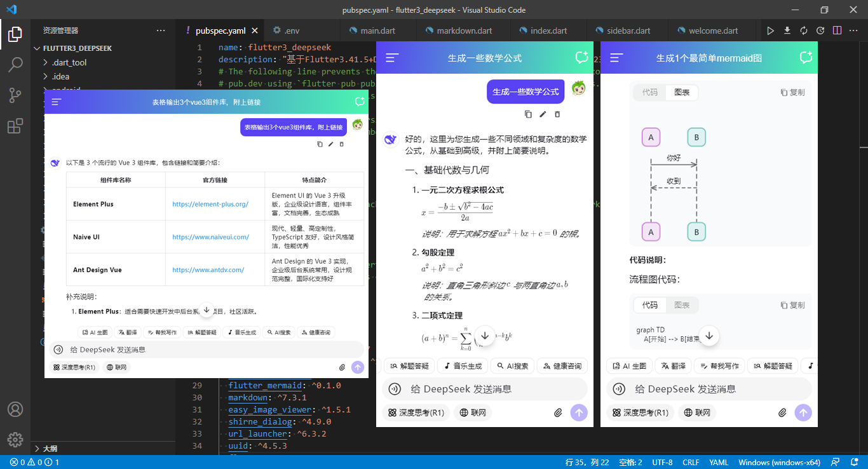Attach a file with the paperclip in the mermaid window
The image size is (868, 469).
click(782, 412)
